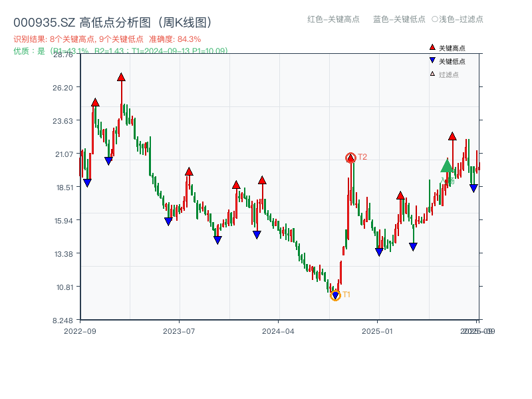The height and width of the screenshot is (399, 532).
Task: Click the 15.94 y-axis label
Action: [x=64, y=221]
